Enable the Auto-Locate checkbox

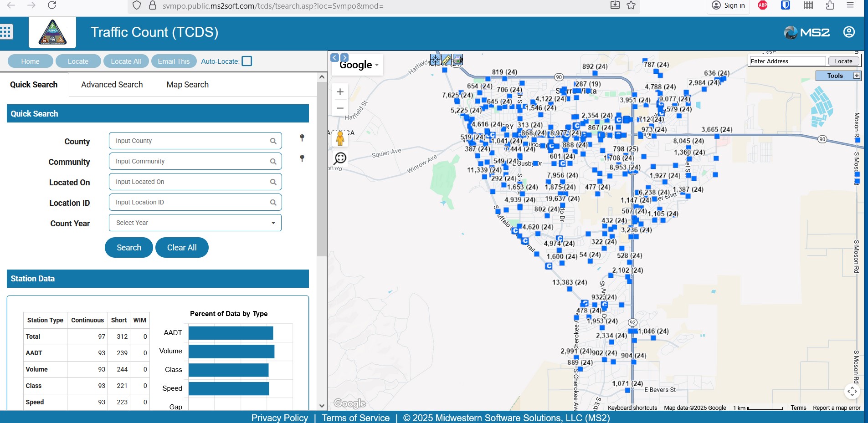coord(247,61)
